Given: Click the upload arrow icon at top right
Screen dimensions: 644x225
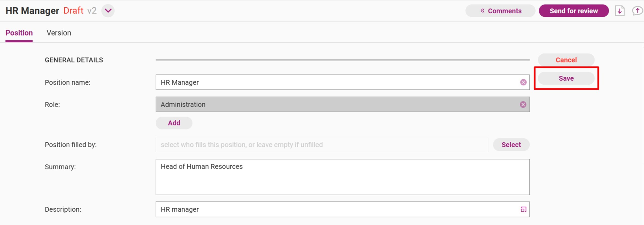Looking at the screenshot, I should tap(637, 11).
